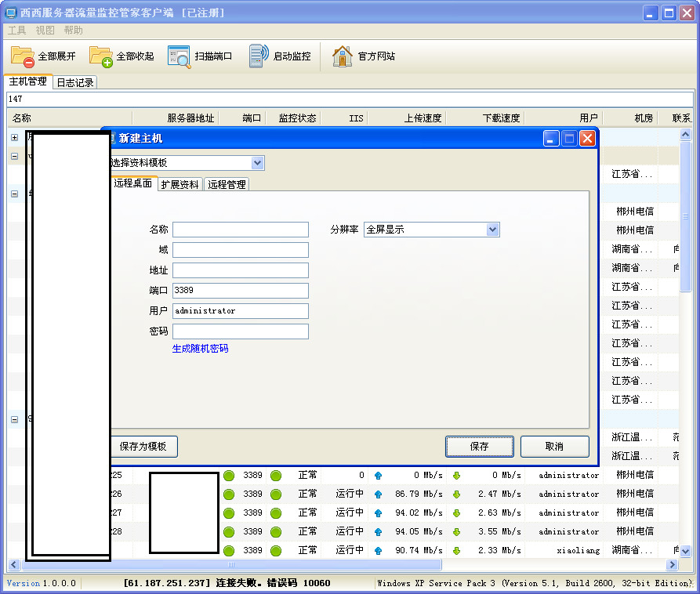Click the horizontal scrollbar thumb at bottom
Screen dimensions: 700x594
pos(230,564)
